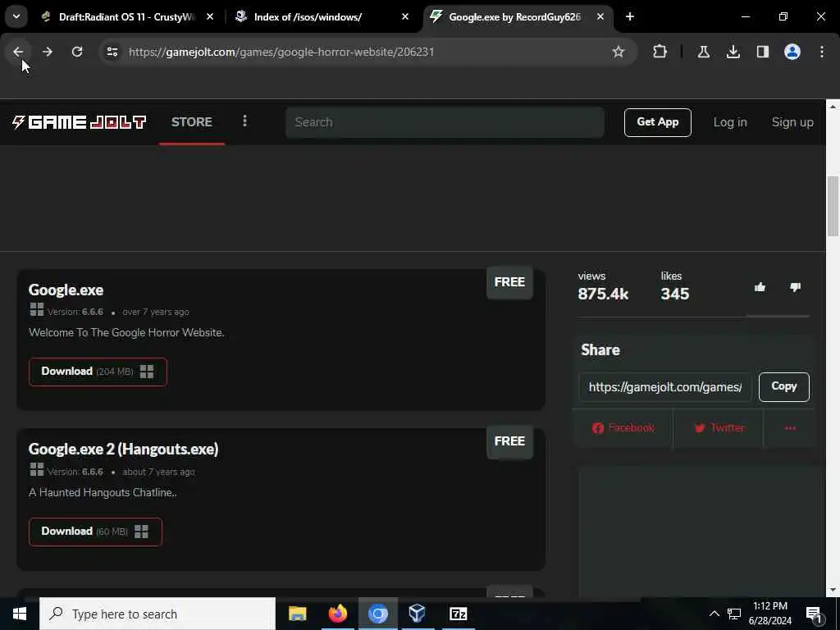The image size is (840, 630).
Task: Open site information icon in address bar
Action: [x=112, y=52]
